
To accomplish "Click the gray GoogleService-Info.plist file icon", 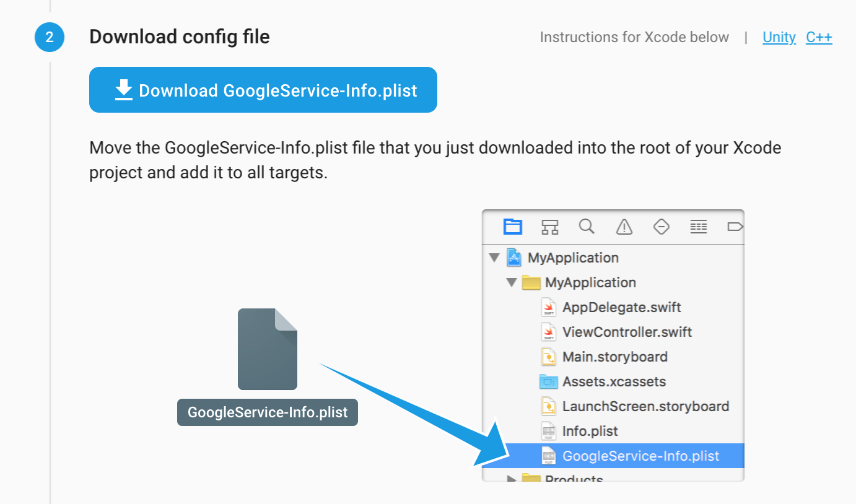I will tap(267, 349).
